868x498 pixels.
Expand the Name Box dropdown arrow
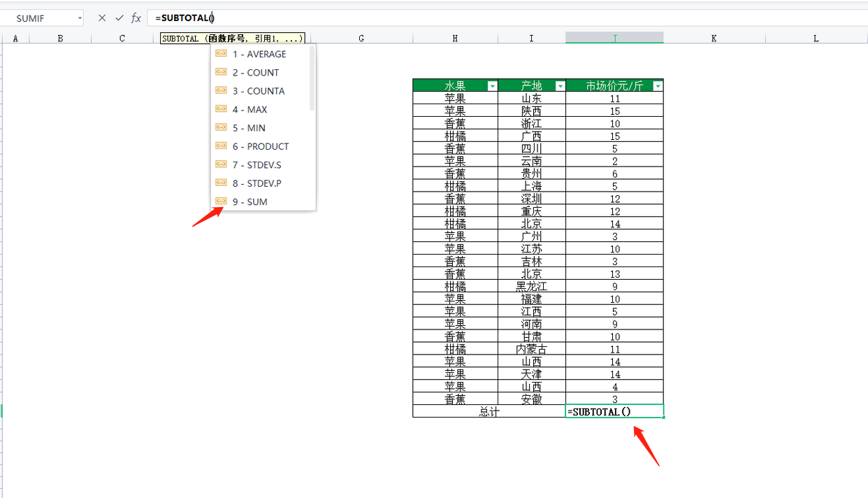click(x=80, y=18)
